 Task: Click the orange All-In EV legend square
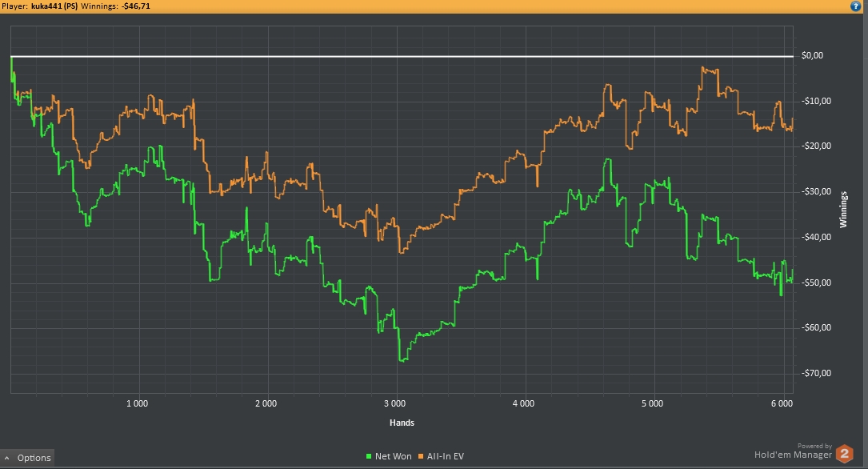tap(421, 456)
